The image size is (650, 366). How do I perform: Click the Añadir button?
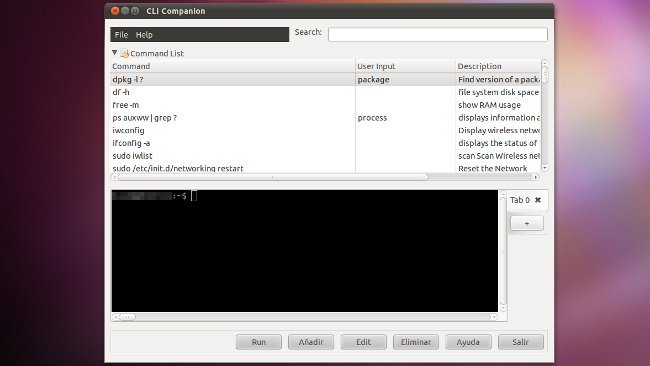click(x=311, y=342)
